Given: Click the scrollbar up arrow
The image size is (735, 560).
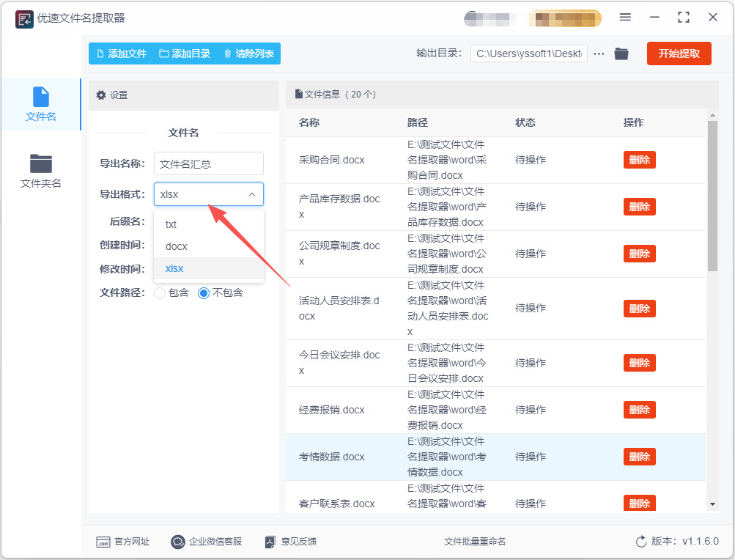Looking at the screenshot, I should click(x=712, y=115).
